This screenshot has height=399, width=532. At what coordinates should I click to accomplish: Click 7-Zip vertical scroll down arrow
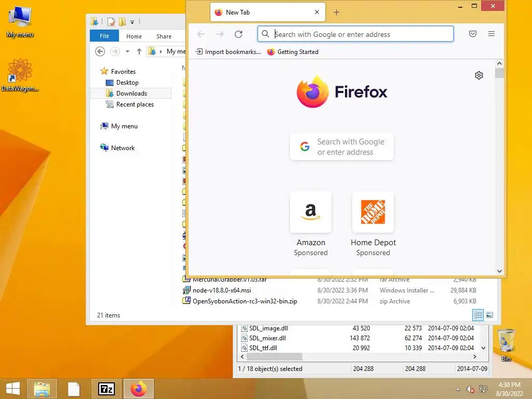[484, 348]
